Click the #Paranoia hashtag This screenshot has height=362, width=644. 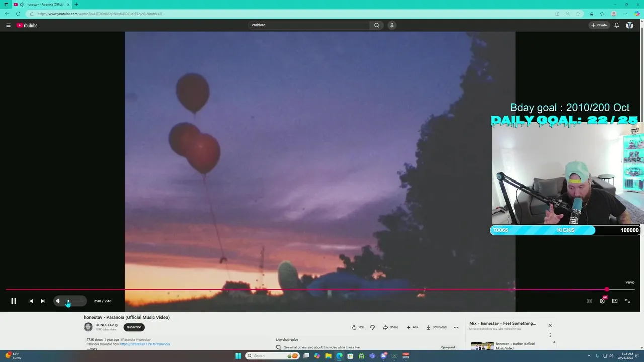tap(127, 340)
